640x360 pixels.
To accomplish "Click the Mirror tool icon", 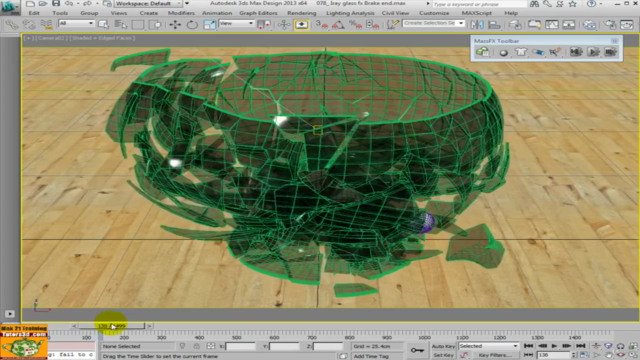I will [x=477, y=24].
